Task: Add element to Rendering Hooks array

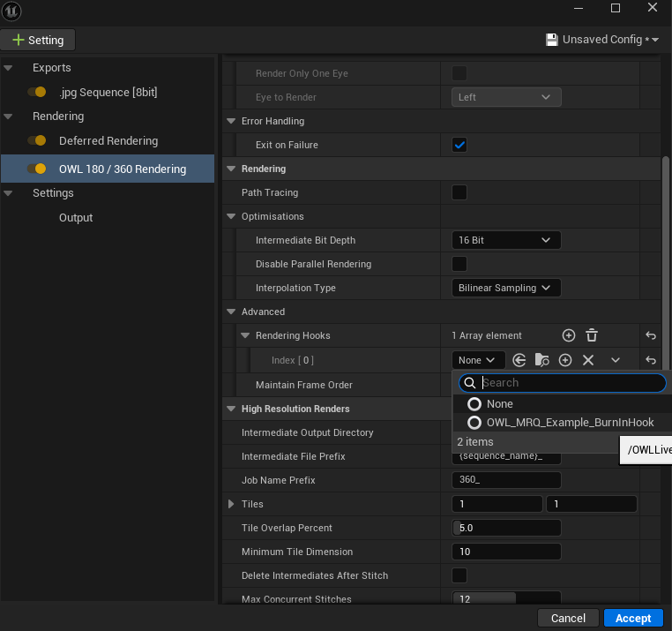Action: pyautogui.click(x=569, y=335)
